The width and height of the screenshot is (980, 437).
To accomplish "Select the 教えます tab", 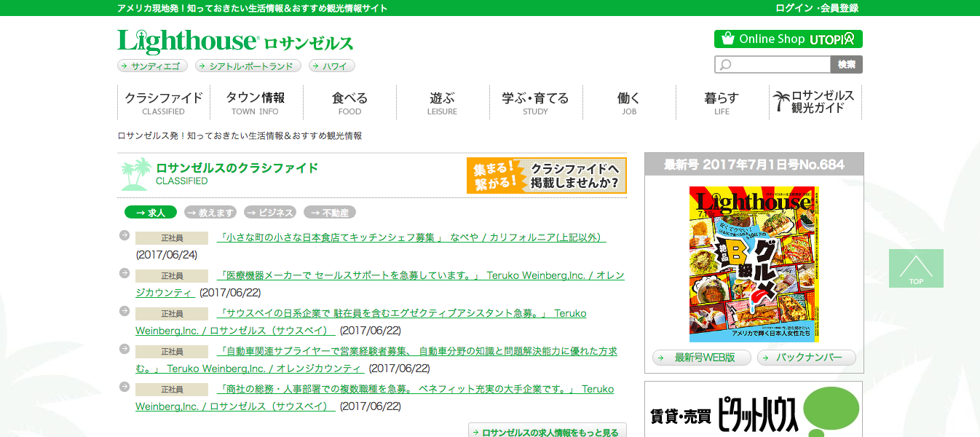I will tap(210, 213).
